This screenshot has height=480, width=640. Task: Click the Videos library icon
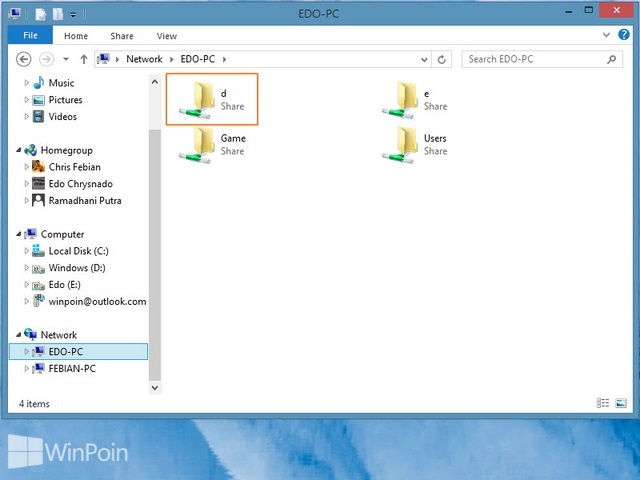(x=38, y=117)
